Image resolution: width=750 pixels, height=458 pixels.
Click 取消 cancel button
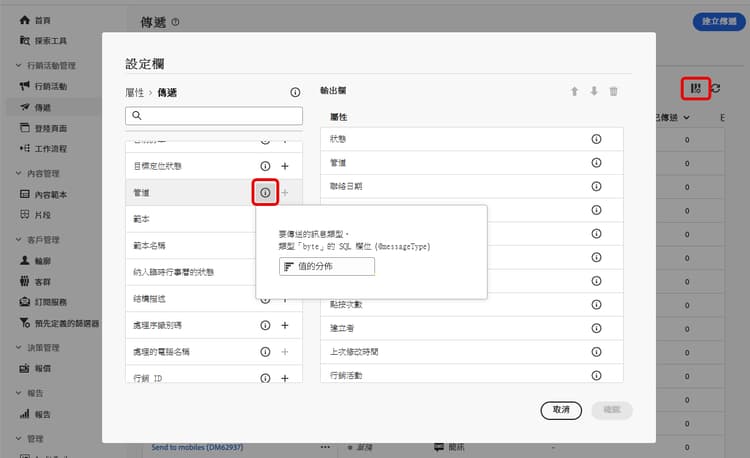561,410
